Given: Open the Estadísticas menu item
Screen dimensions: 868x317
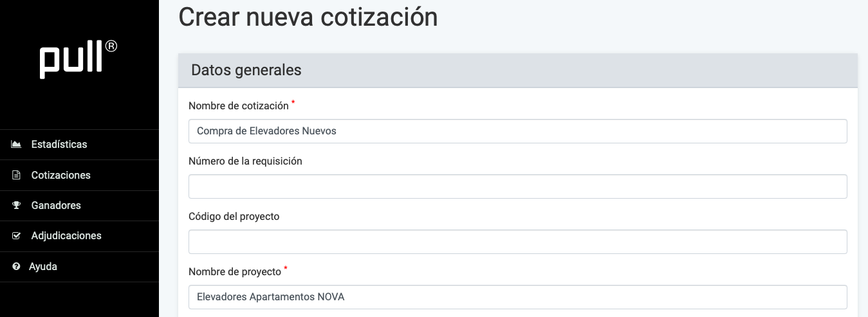Looking at the screenshot, I should (59, 145).
